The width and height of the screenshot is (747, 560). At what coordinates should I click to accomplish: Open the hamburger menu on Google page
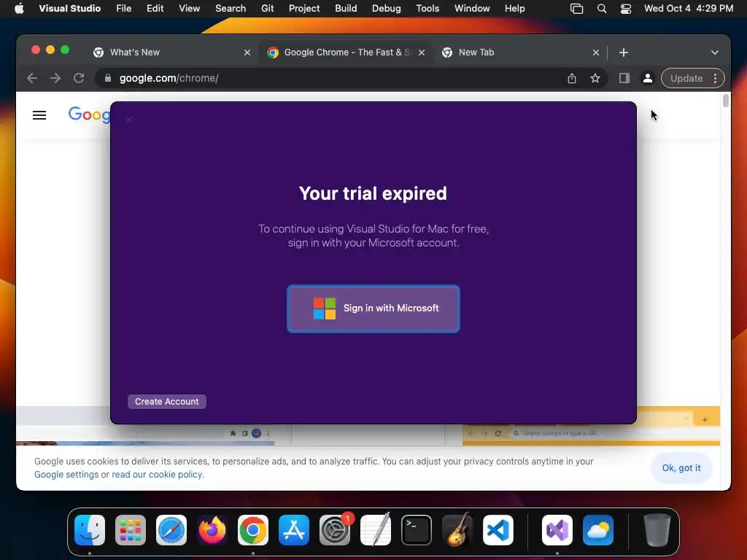39,115
